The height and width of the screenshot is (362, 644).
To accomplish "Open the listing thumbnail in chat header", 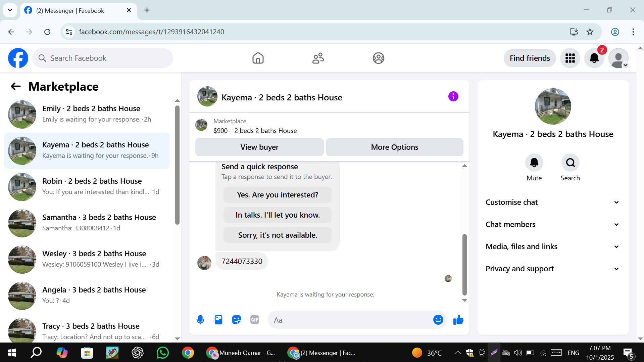I will [x=207, y=97].
